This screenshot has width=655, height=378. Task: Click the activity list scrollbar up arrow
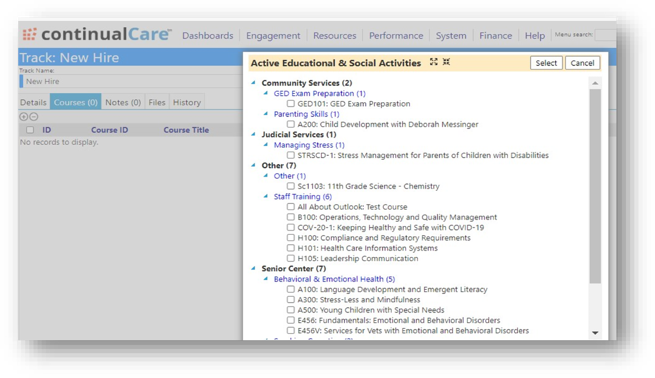coord(595,83)
